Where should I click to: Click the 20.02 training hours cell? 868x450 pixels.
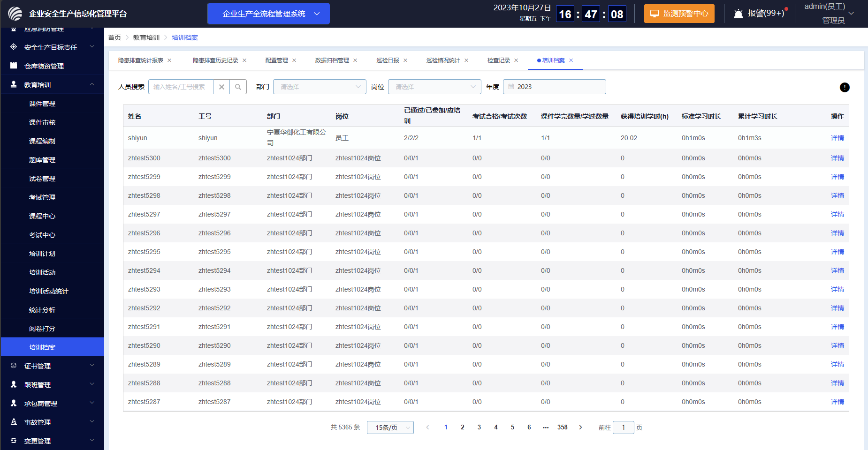(x=629, y=138)
